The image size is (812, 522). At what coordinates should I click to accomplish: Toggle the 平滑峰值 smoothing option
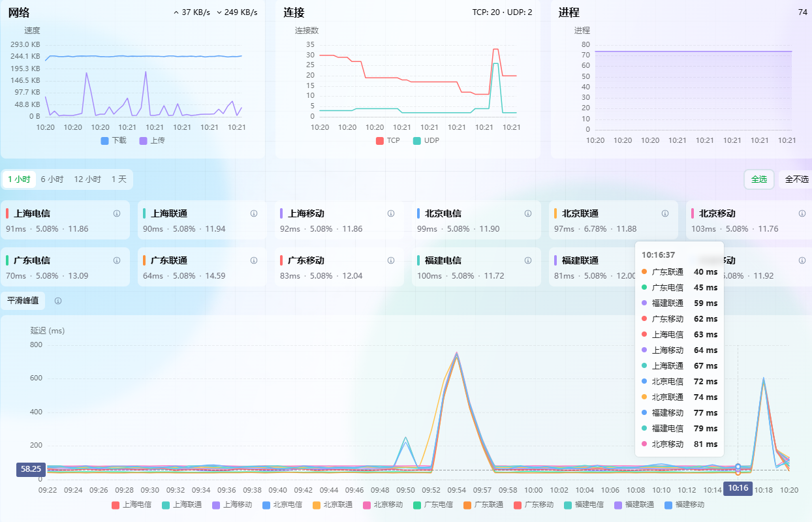(x=23, y=301)
